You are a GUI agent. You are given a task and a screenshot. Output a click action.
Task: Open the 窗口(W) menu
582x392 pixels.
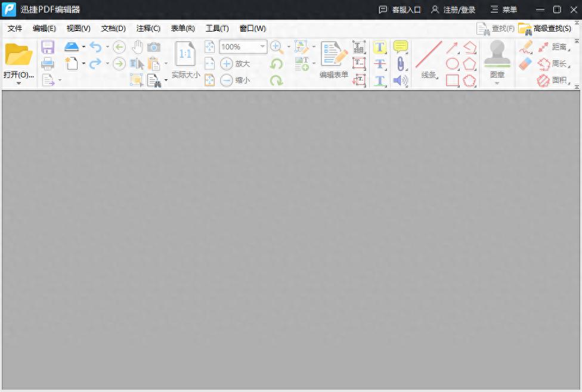(252, 28)
